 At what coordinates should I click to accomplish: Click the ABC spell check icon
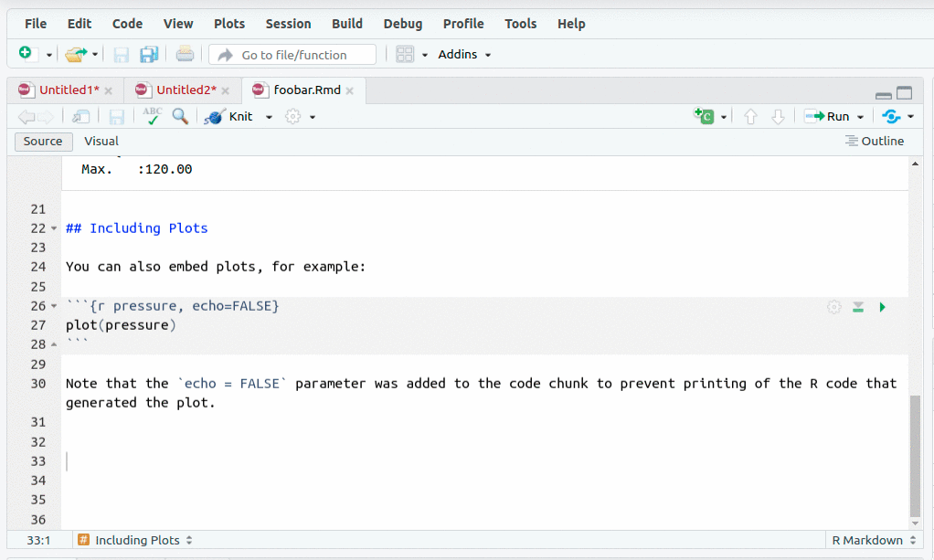pos(152,116)
